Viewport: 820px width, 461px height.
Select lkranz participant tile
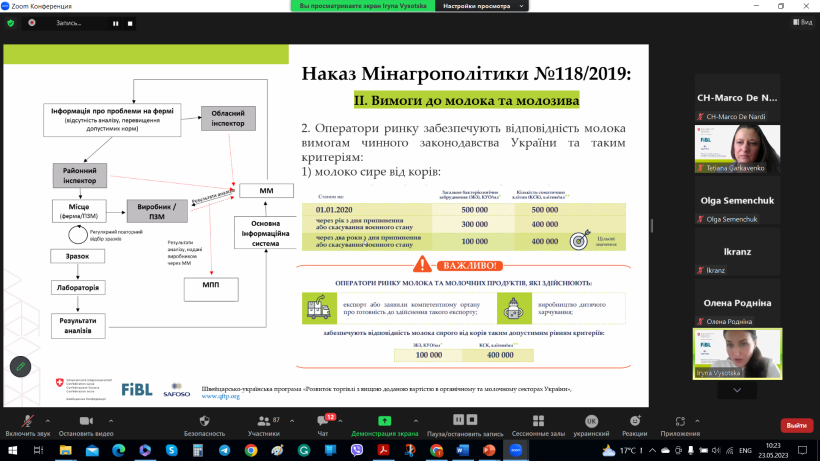[x=737, y=251]
